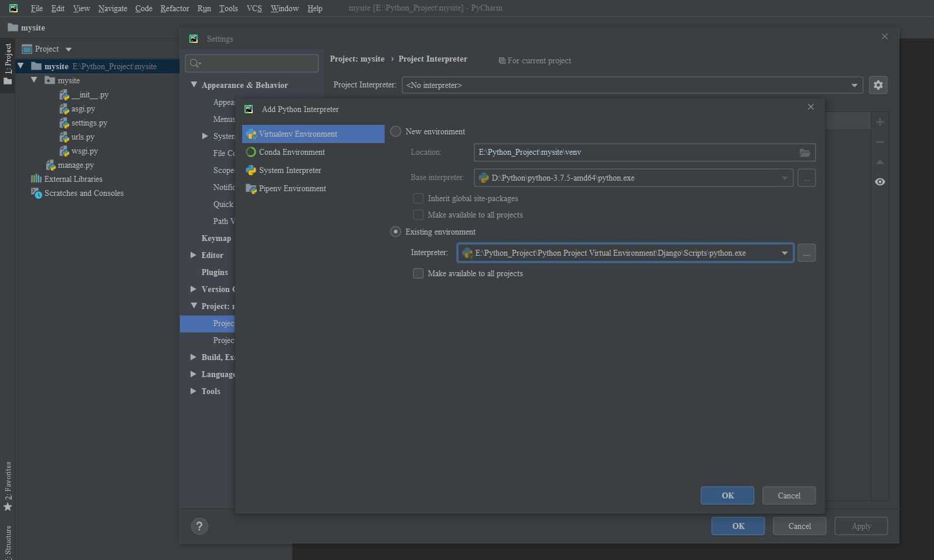Click the ellipsis button next to Base interpreter
The width and height of the screenshot is (934, 560).
(807, 178)
